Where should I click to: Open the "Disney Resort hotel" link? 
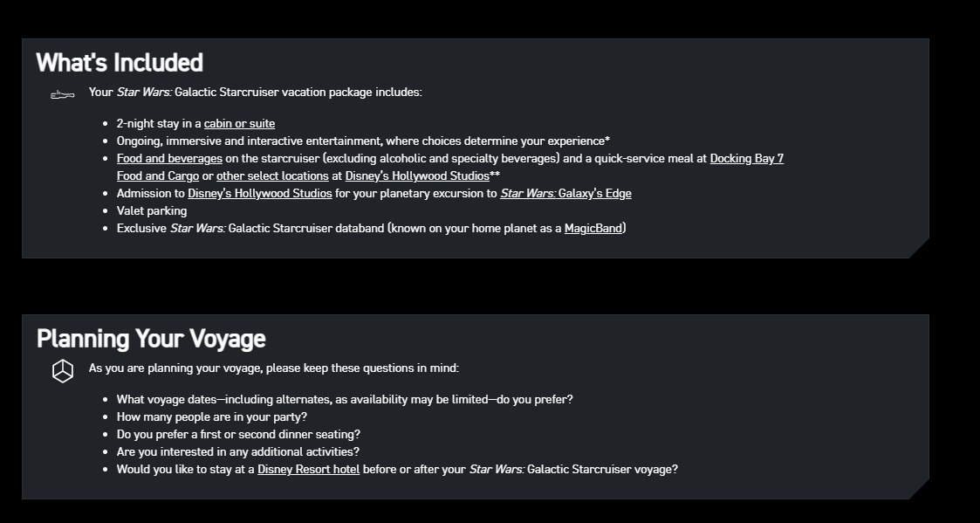(x=308, y=470)
